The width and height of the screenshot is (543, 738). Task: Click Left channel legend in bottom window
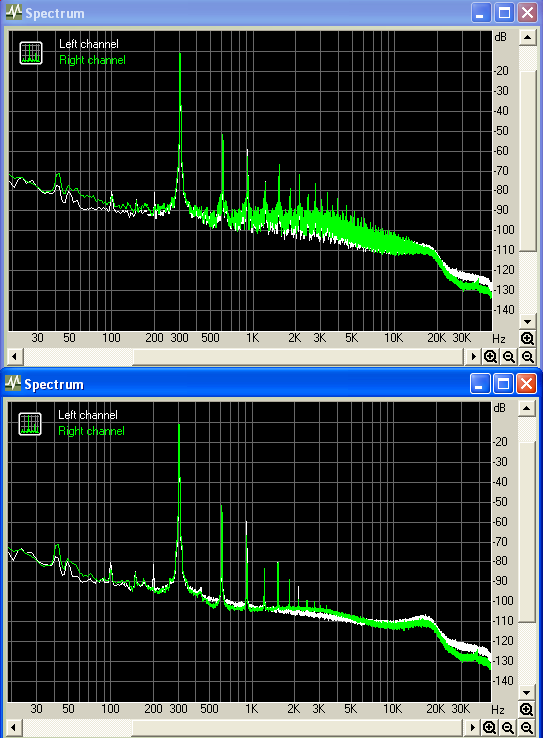tap(88, 415)
